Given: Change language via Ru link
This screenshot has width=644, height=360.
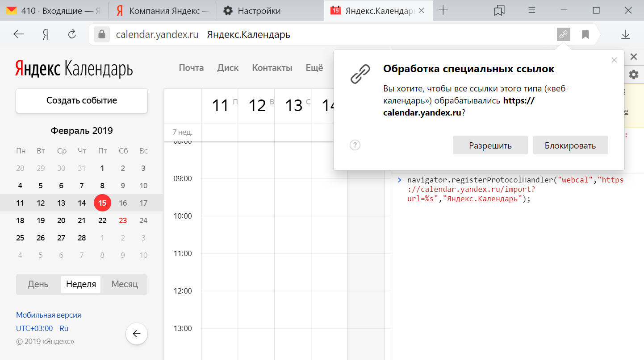Looking at the screenshot, I should [64, 328].
